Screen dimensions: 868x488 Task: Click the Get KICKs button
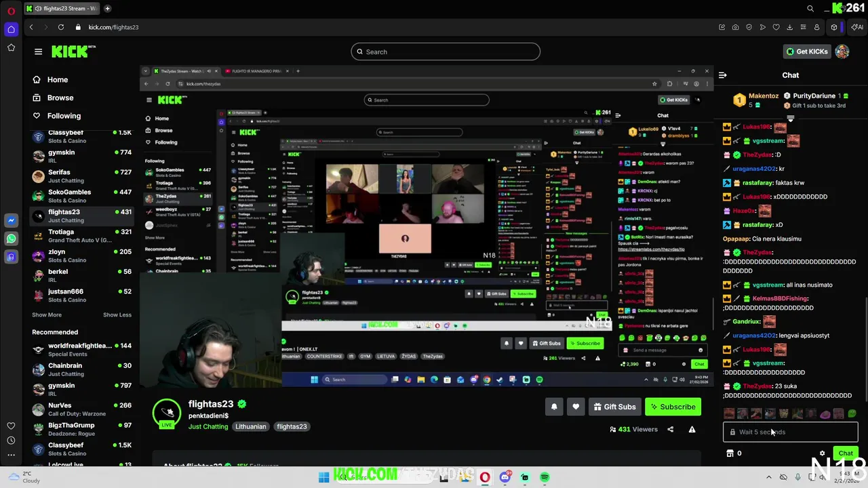click(807, 52)
